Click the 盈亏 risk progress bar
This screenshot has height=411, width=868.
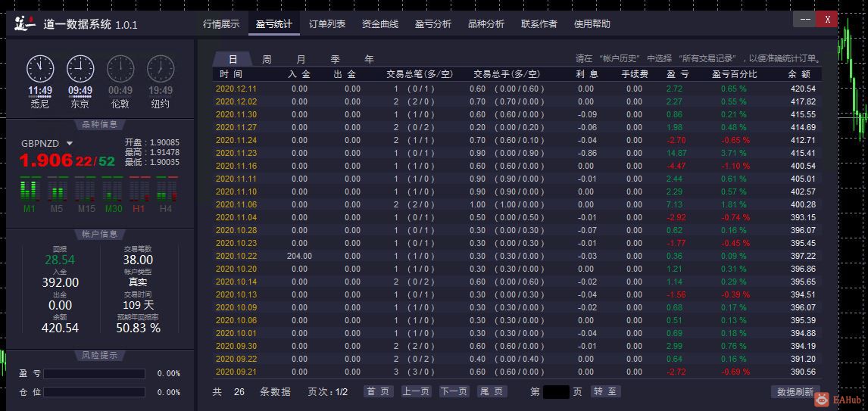tap(94, 374)
